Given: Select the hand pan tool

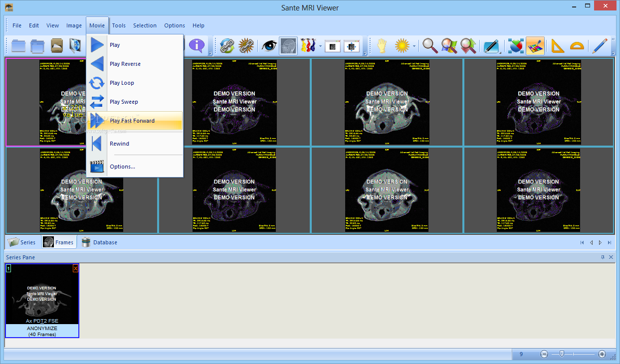Looking at the screenshot, I should (x=382, y=46).
